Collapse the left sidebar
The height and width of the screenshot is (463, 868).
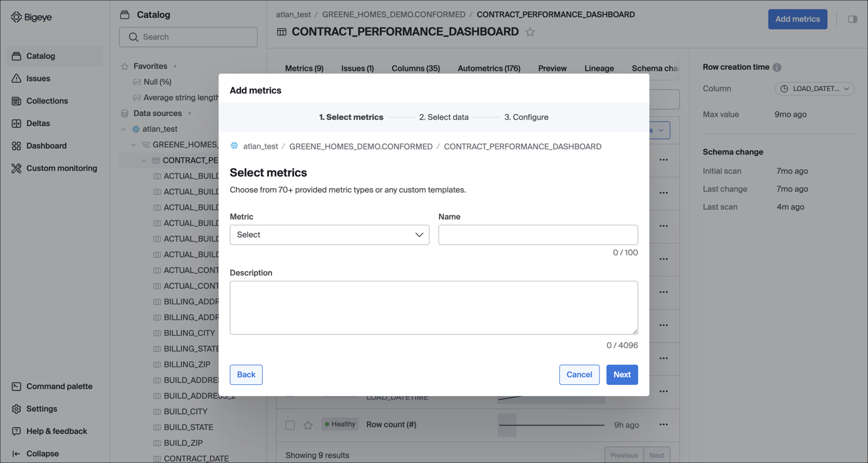(x=55, y=453)
